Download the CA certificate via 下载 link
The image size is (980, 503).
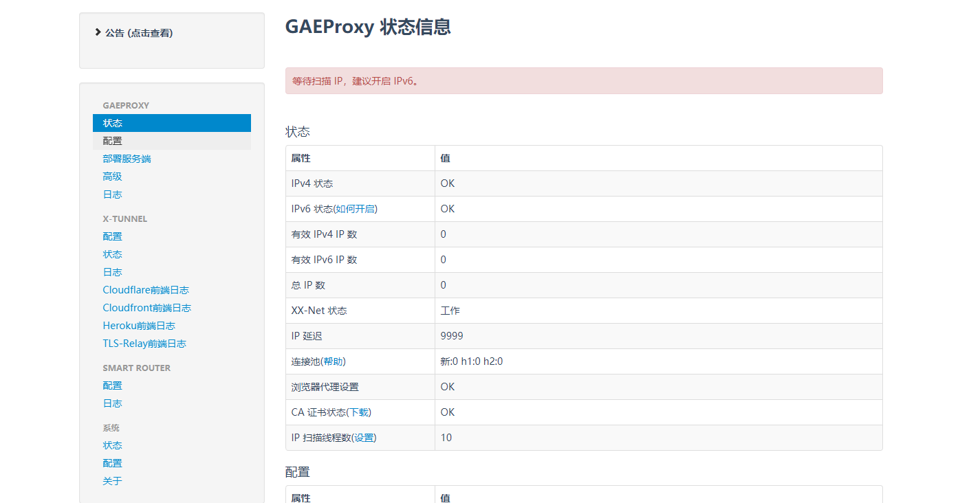click(358, 412)
